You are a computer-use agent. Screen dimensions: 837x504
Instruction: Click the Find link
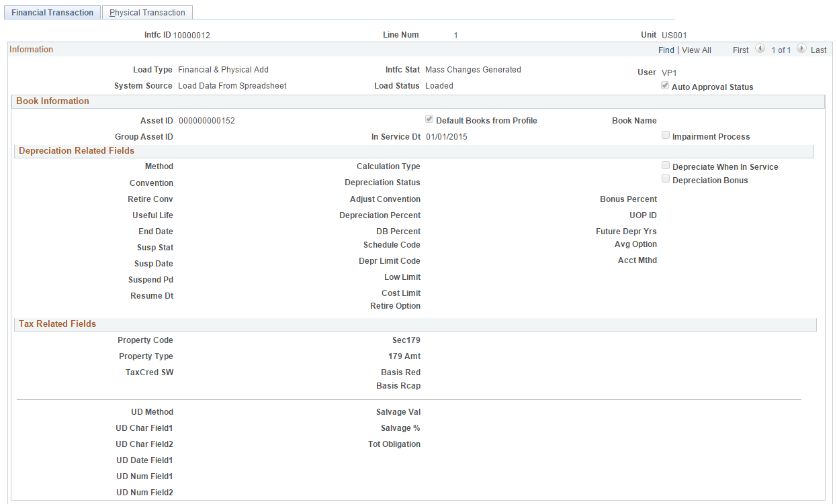666,50
